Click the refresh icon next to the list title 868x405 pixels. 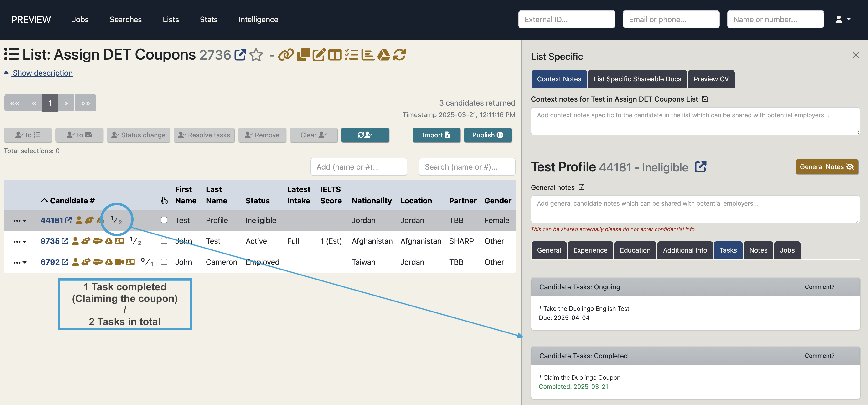(x=400, y=55)
